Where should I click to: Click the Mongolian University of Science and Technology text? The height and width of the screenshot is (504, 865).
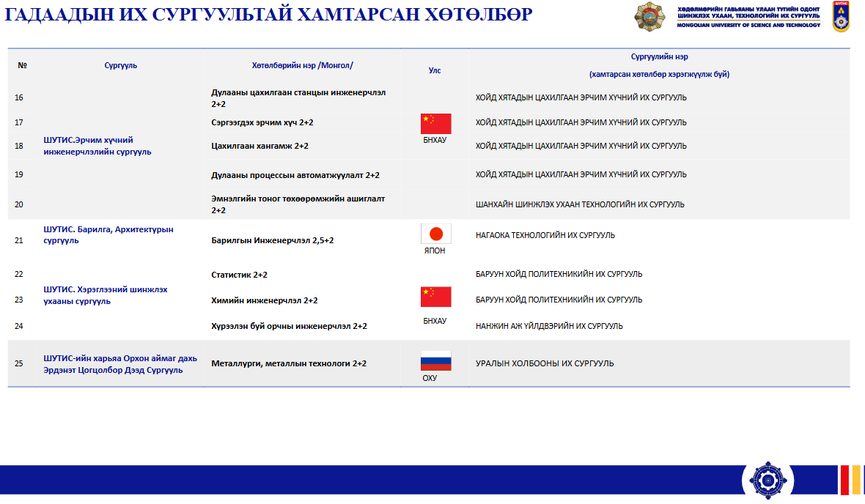748,26
